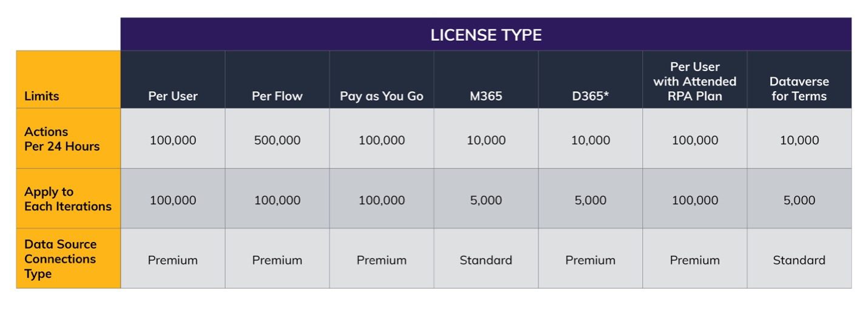Click the Pay as You Go header
Image resolution: width=868 pixels, height=310 pixels.
click(x=382, y=96)
